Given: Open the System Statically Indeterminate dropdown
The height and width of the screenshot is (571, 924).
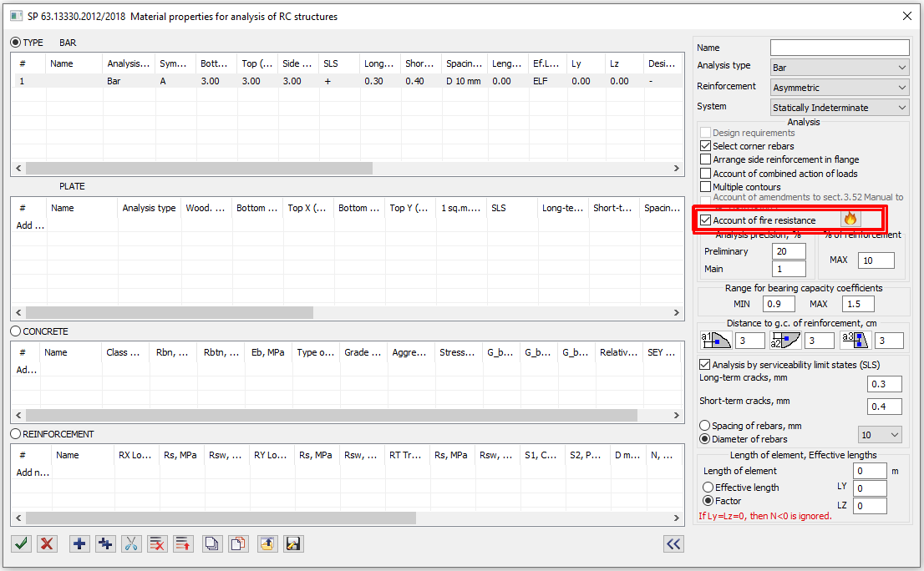Looking at the screenshot, I should tap(840, 107).
